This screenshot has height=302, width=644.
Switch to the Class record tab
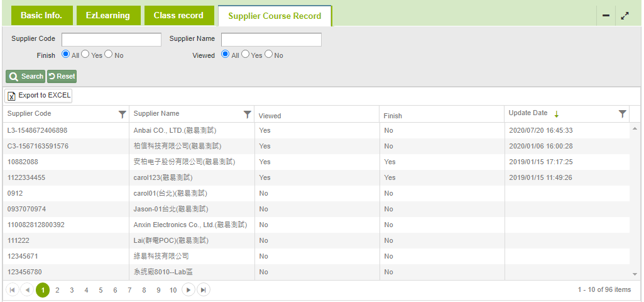pyautogui.click(x=178, y=16)
